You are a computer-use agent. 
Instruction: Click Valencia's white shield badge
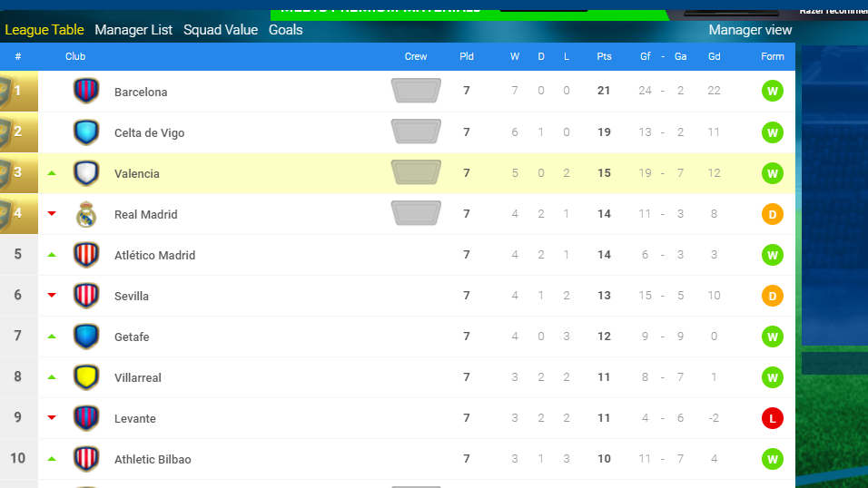click(86, 173)
